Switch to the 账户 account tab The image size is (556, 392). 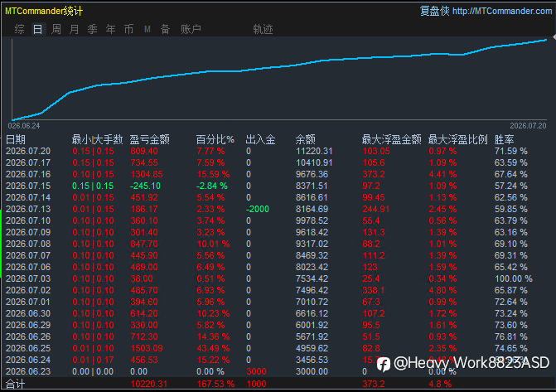[191, 29]
